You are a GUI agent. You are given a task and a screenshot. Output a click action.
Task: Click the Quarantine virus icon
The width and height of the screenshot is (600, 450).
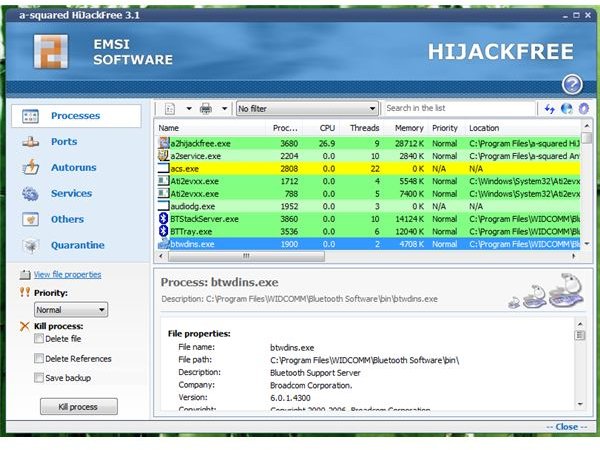tap(31, 246)
